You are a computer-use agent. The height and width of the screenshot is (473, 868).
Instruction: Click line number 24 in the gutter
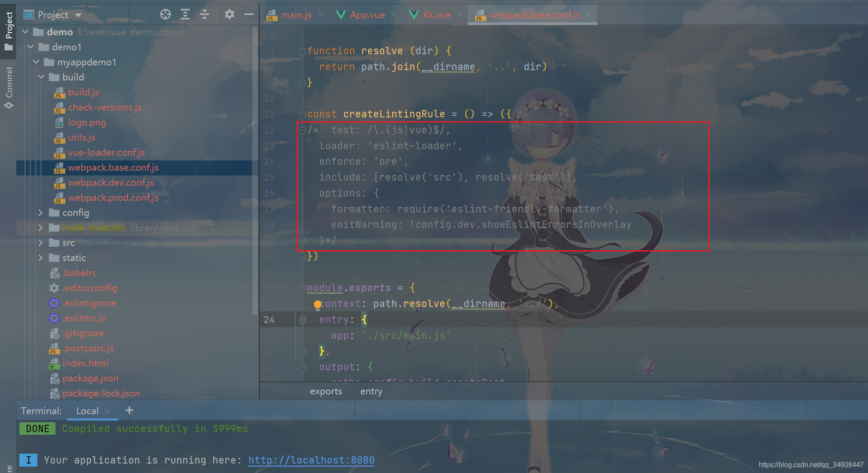[x=269, y=319]
